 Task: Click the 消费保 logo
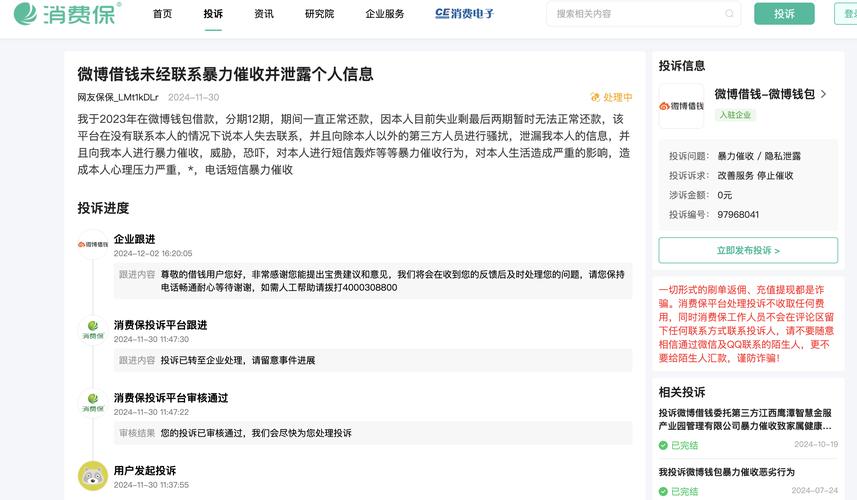click(67, 14)
